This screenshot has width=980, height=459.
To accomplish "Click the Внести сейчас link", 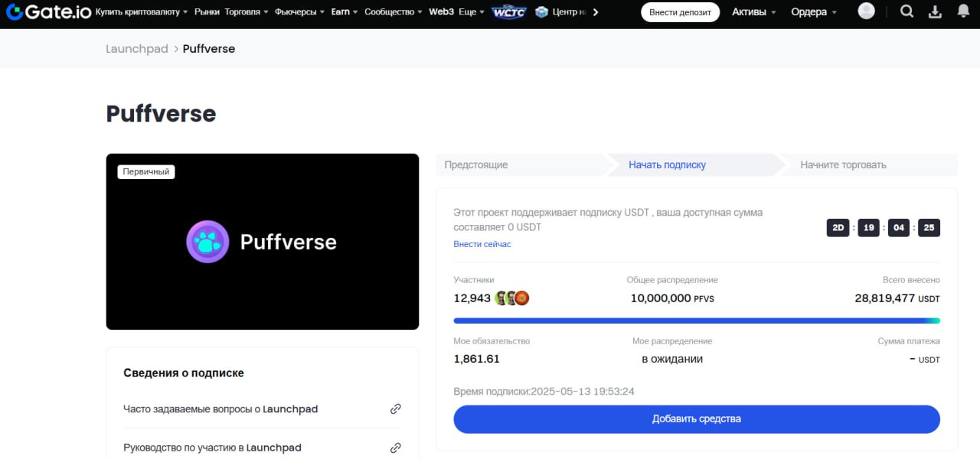I will (x=482, y=244).
